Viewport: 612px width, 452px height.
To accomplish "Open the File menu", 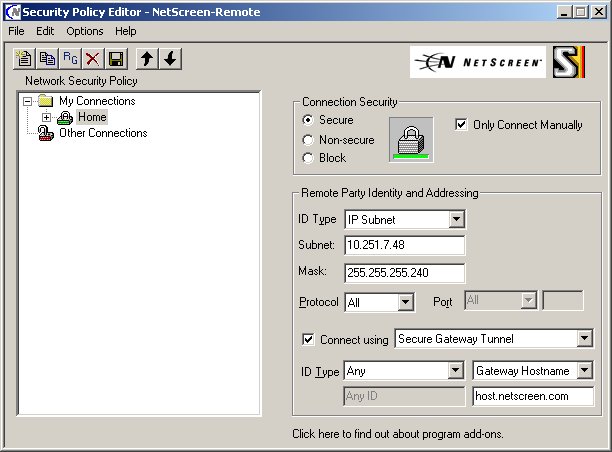I will coord(16,31).
